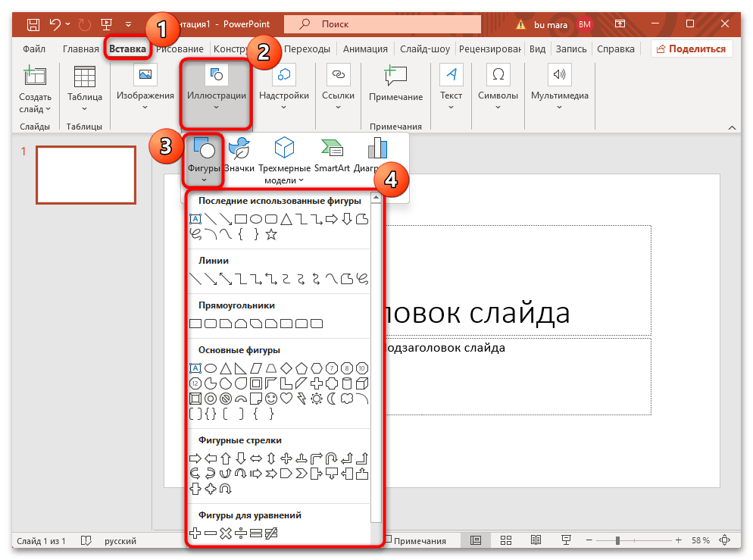Open the Символы dropdown
753x560 pixels.
[x=498, y=108]
